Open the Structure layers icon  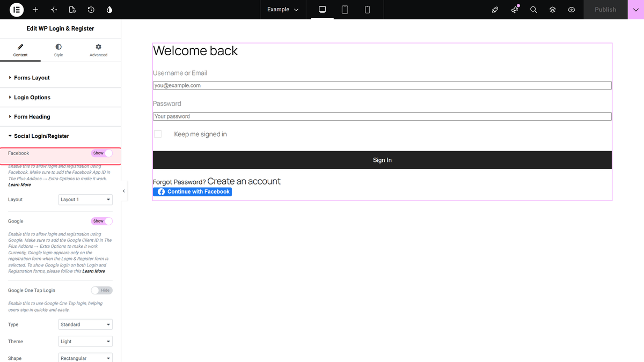coord(553,10)
